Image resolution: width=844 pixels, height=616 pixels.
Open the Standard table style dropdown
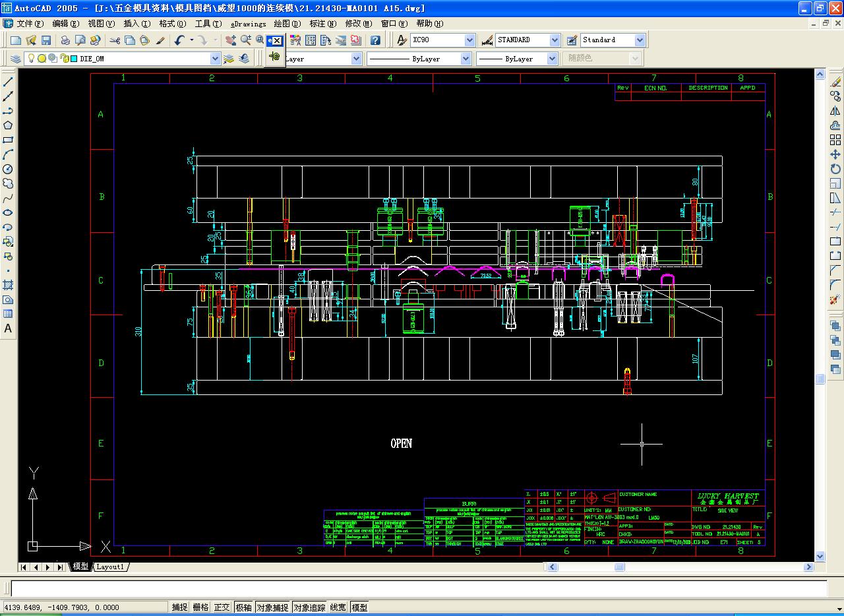[640, 40]
